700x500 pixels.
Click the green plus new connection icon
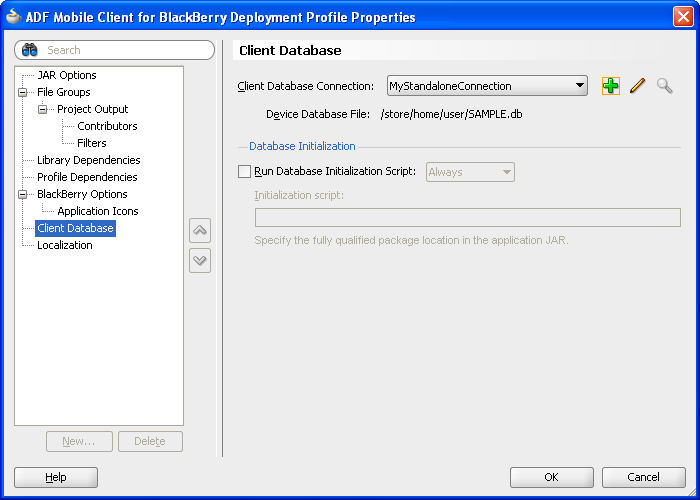pyautogui.click(x=610, y=86)
